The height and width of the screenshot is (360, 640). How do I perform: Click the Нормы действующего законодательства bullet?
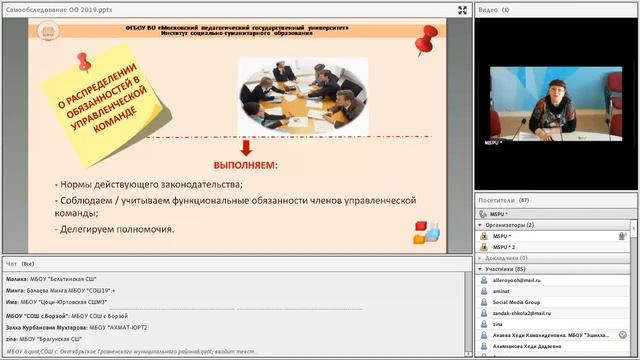[x=149, y=184]
